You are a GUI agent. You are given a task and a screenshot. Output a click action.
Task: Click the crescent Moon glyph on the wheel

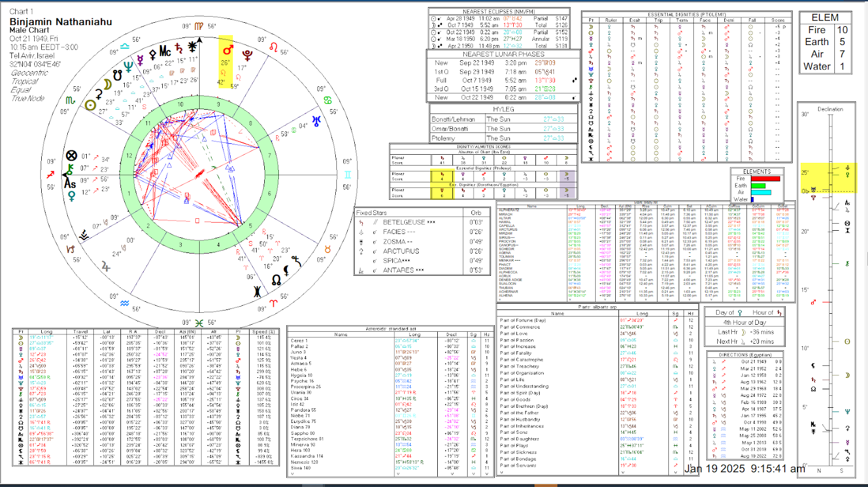[x=107, y=84]
